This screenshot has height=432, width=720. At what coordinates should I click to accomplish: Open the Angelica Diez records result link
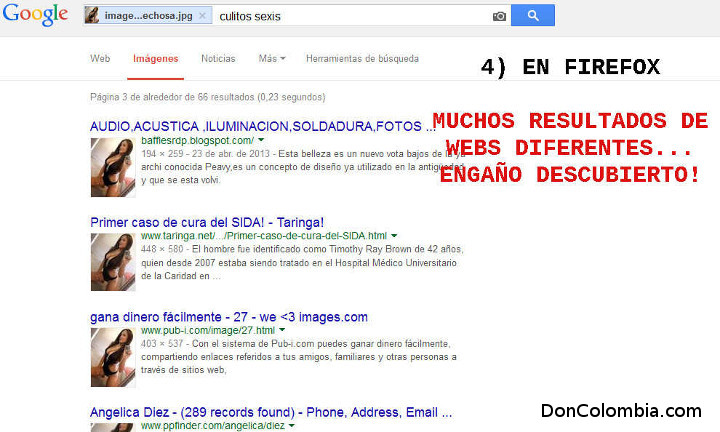pyautogui.click(x=271, y=412)
